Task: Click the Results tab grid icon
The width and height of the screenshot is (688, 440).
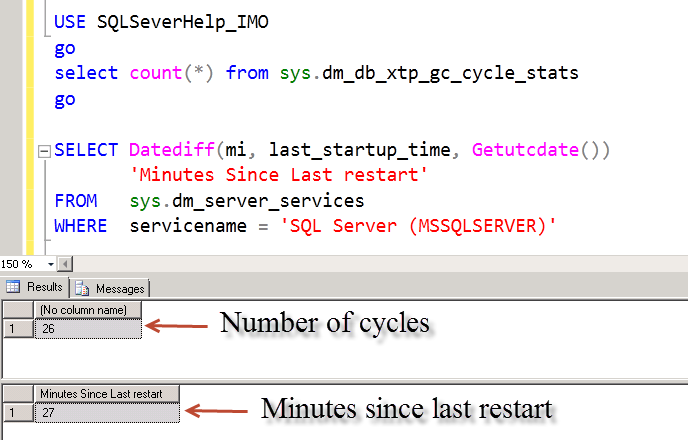Action: pyautogui.click(x=14, y=288)
